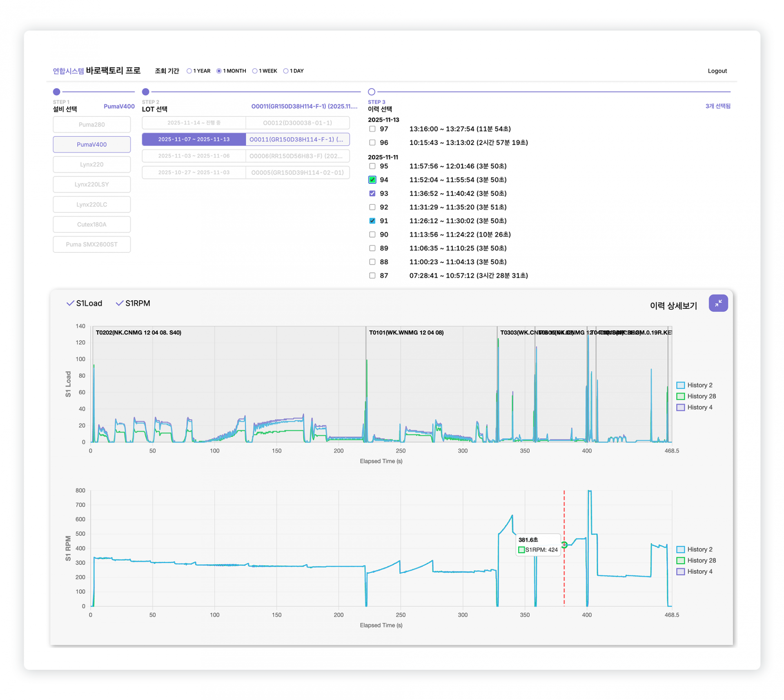Click STEP 2 progress circle marker
Image resolution: width=784 pixels, height=700 pixels.
(x=146, y=92)
